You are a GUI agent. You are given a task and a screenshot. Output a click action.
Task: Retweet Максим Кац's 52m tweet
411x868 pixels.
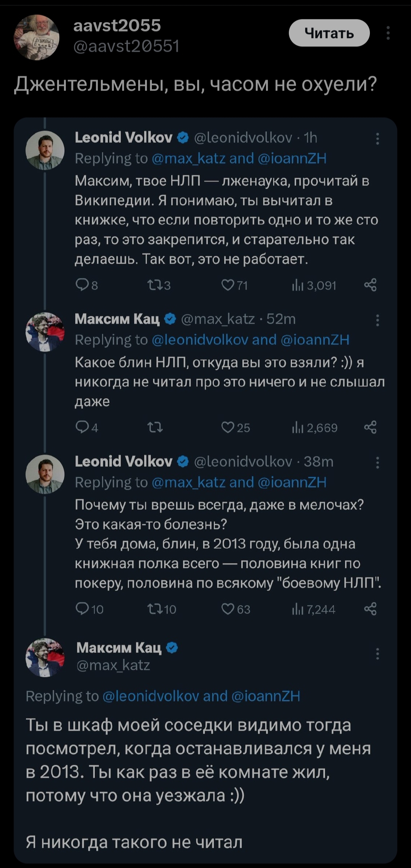(x=155, y=428)
